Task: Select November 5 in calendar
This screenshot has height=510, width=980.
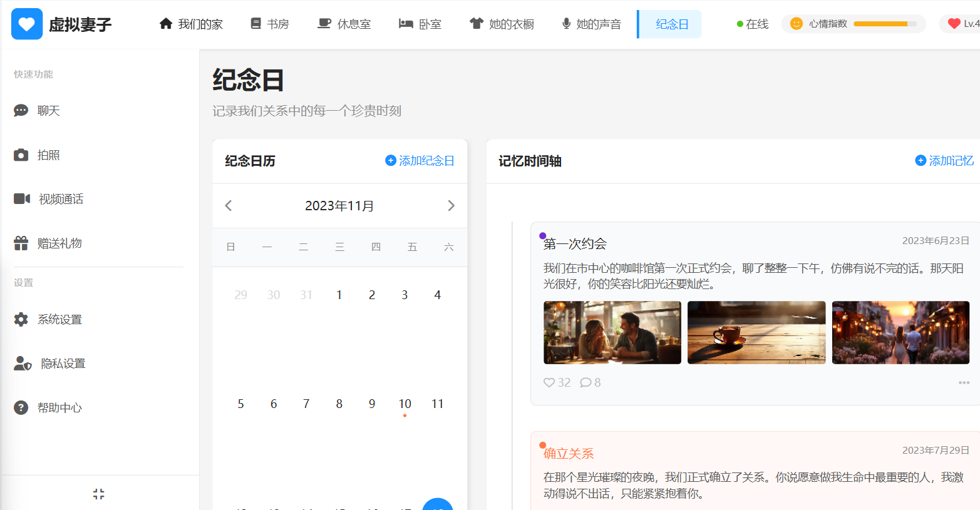Action: click(240, 404)
